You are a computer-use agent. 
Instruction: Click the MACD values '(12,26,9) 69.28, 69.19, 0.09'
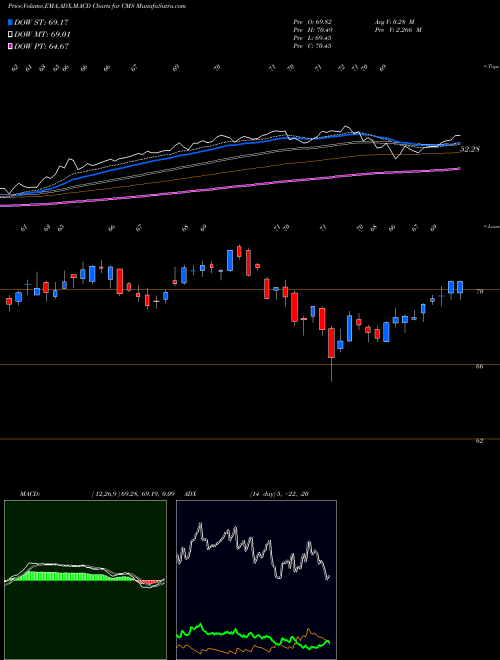pyautogui.click(x=133, y=494)
